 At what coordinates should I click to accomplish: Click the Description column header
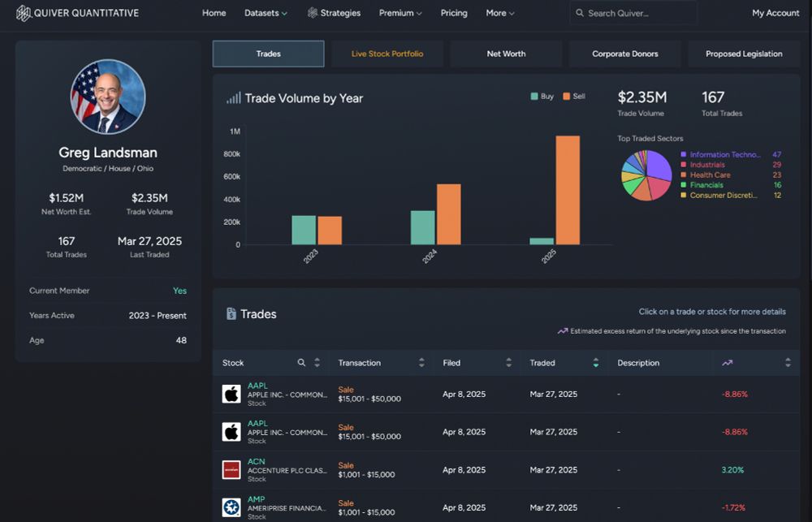[x=638, y=363]
